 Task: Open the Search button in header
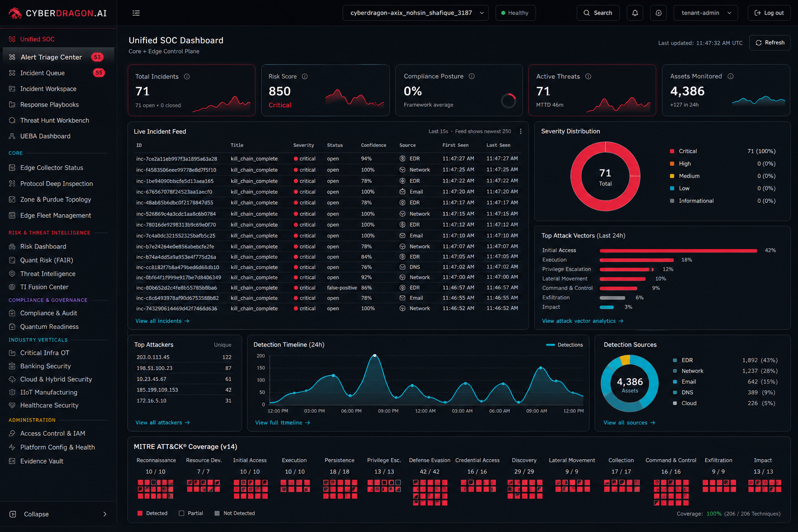pyautogui.click(x=598, y=13)
